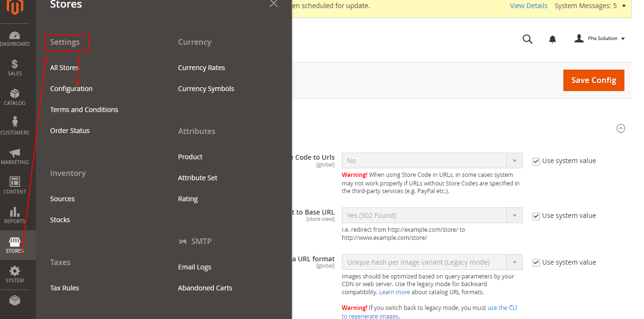This screenshot has height=319, width=644.
Task: Open the Phx Solution account dropdown
Action: [x=600, y=39]
